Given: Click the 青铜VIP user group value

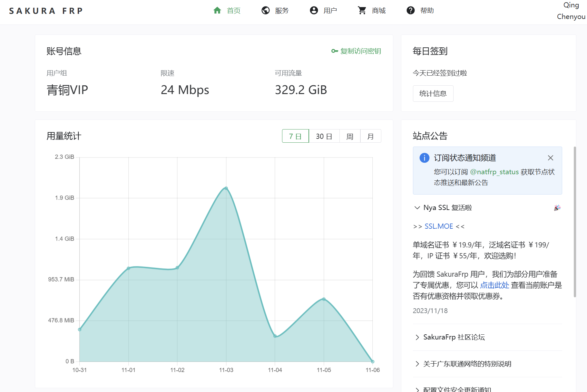Looking at the screenshot, I should click(67, 90).
